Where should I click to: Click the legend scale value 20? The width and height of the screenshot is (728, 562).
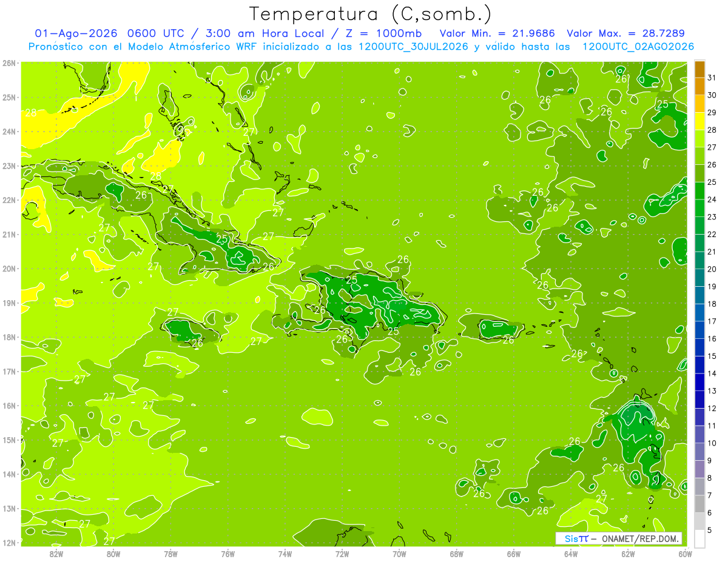(x=712, y=269)
